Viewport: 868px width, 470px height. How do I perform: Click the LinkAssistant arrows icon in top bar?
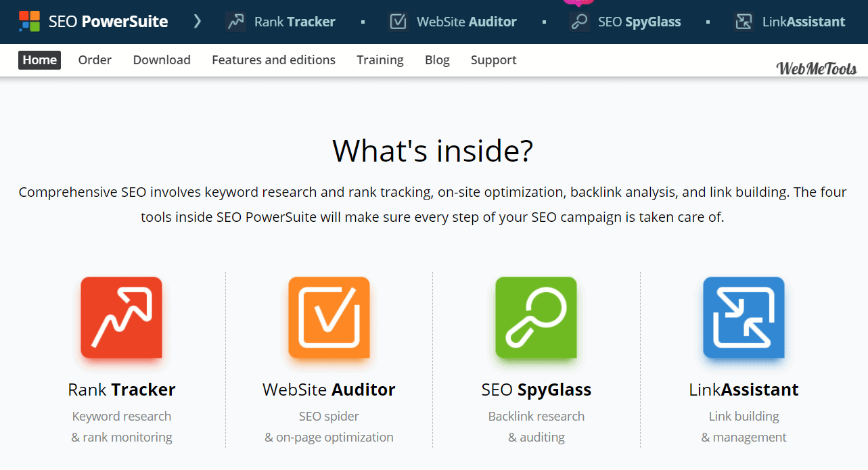pos(744,22)
